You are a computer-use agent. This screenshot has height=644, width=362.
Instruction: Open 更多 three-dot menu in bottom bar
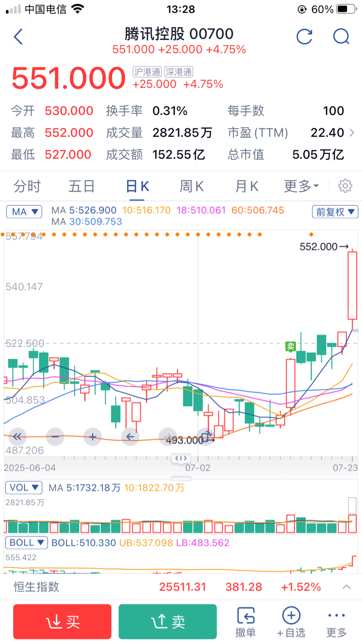tap(337, 622)
